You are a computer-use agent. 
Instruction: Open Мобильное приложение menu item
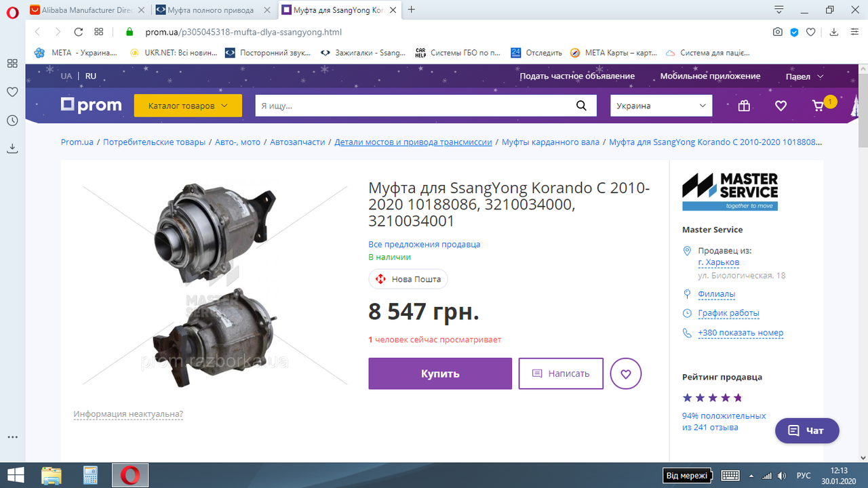[x=710, y=76]
